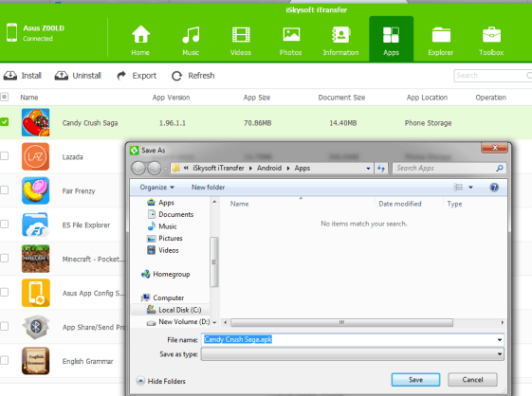532x396 pixels.
Task: Click the Save button
Action: tap(415, 380)
